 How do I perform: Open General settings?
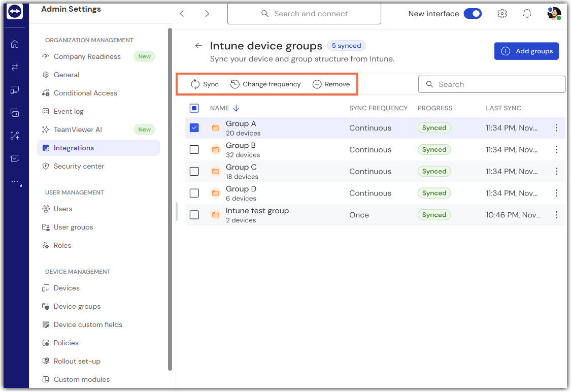(x=98, y=75)
